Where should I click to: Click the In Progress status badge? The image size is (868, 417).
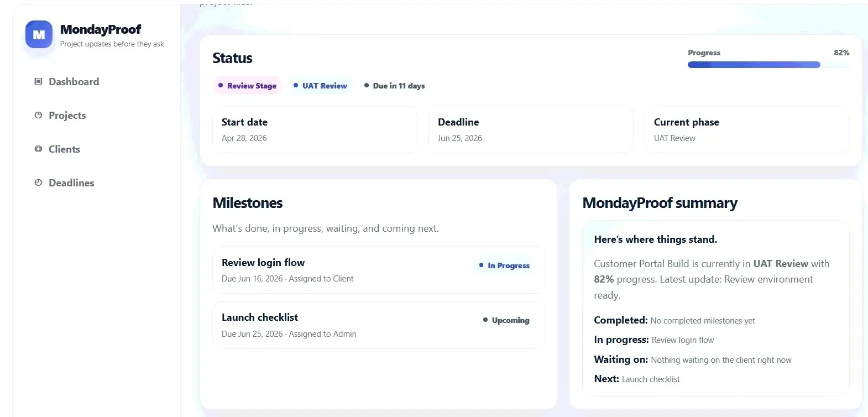pyautogui.click(x=504, y=265)
